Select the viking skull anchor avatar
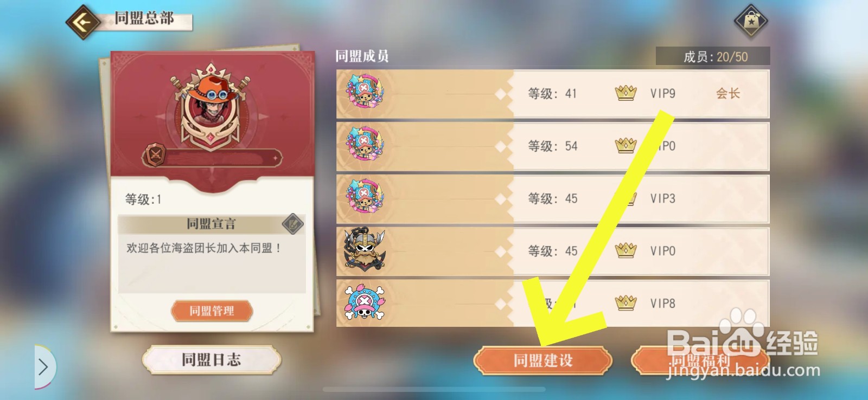Image resolution: width=868 pixels, height=400 pixels. click(x=365, y=250)
